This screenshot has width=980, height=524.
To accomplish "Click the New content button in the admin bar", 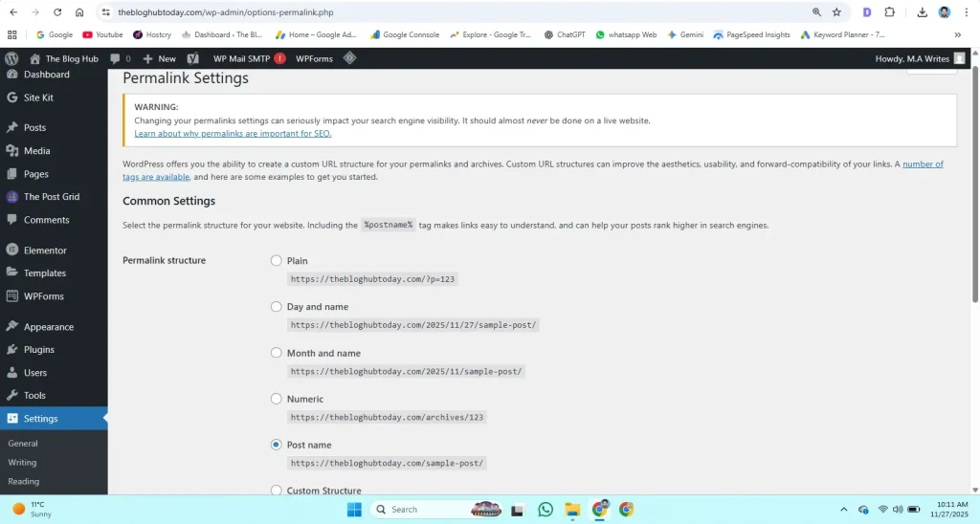I will (x=160, y=58).
